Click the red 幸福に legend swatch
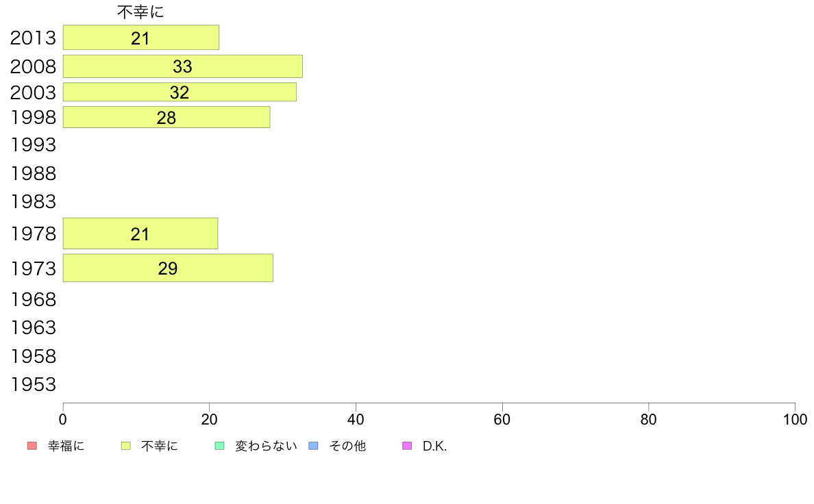The image size is (814, 504). point(32,446)
